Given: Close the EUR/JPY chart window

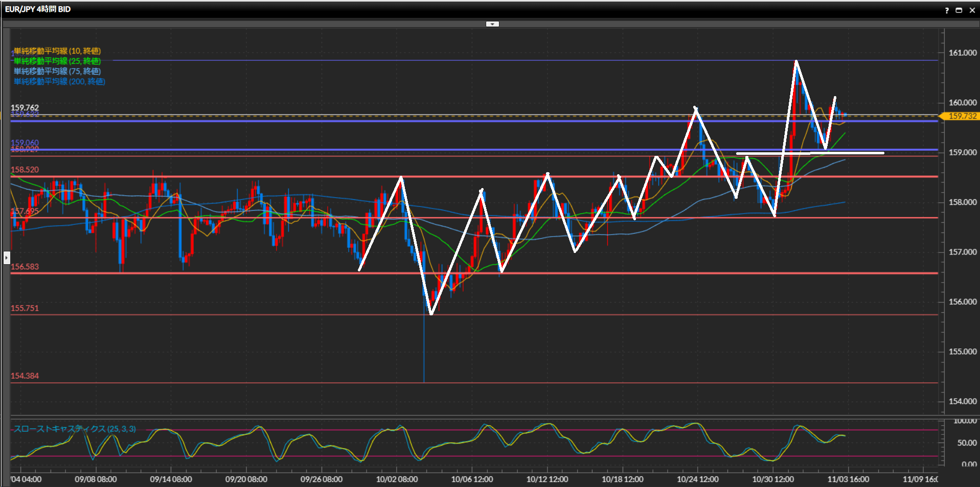Looking at the screenshot, I should click(x=972, y=10).
